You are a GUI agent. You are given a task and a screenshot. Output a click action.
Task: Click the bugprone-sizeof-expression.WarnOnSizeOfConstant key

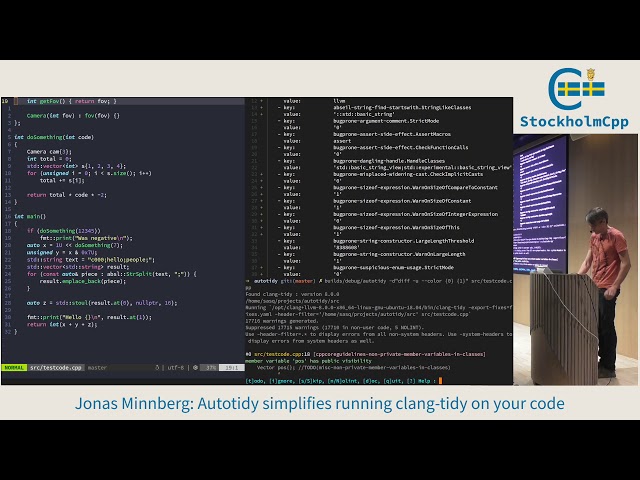tap(402, 201)
